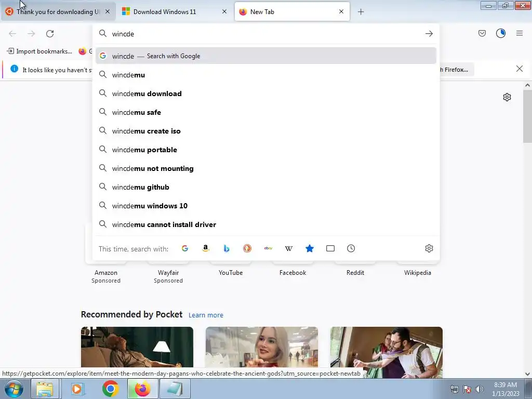Select wincdemu not mounting suggestion
The image size is (532, 399).
point(265,168)
